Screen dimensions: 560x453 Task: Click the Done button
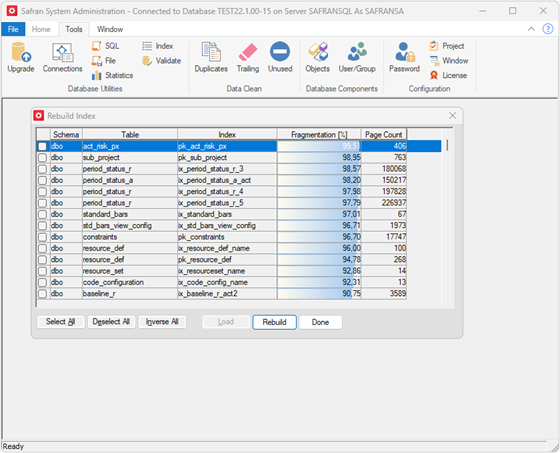click(x=320, y=322)
